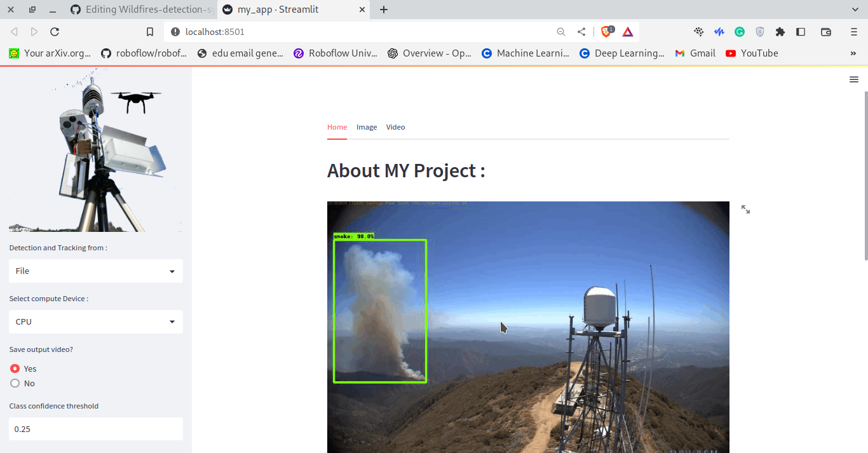Image resolution: width=868 pixels, height=453 pixels.
Task: Expand the hidden bookmarks chevron
Action: click(x=853, y=53)
